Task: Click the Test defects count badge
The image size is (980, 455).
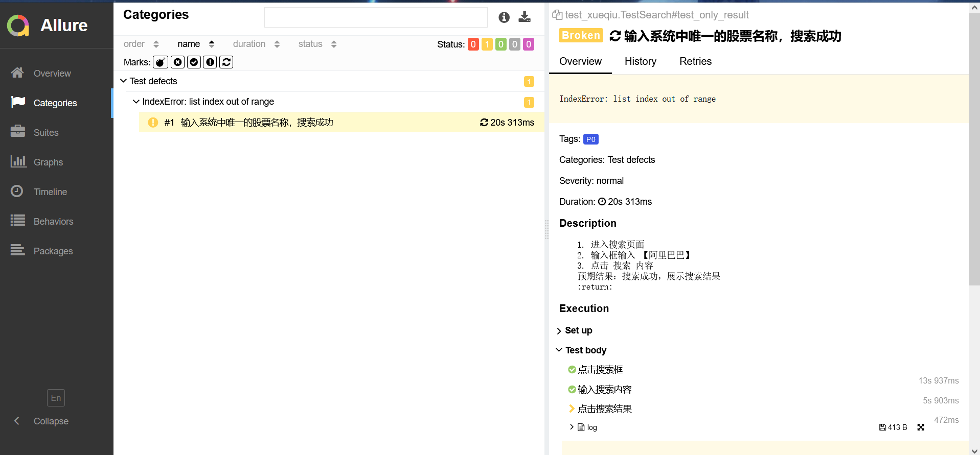Action: point(529,82)
